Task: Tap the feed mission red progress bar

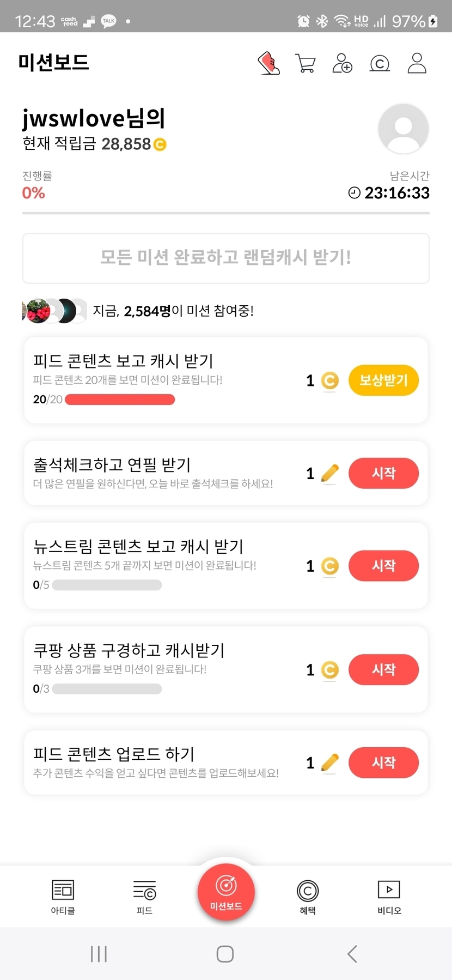Action: click(120, 400)
